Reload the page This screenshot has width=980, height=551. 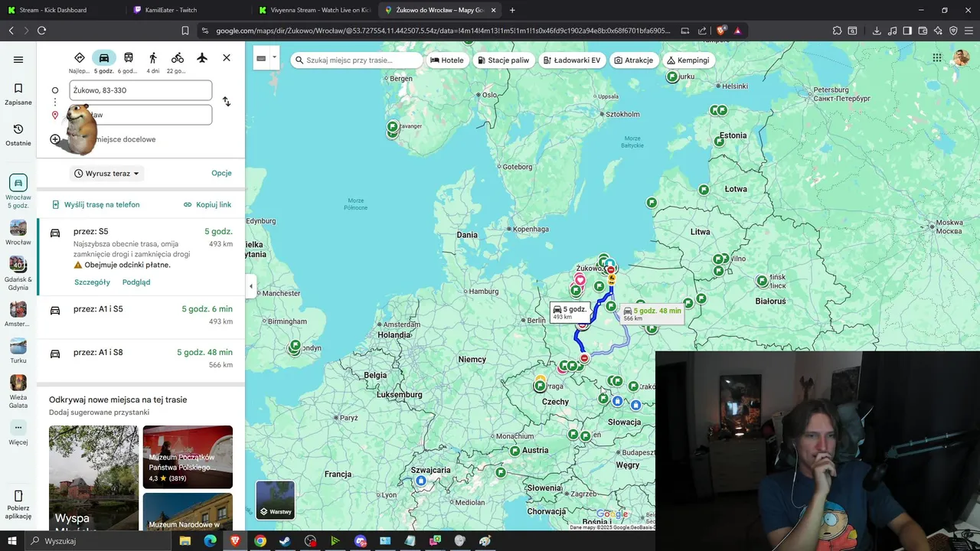(41, 31)
